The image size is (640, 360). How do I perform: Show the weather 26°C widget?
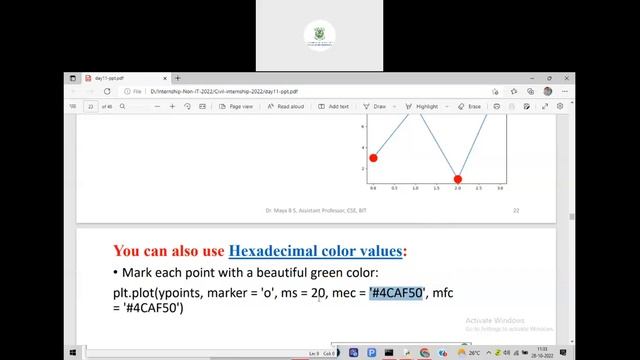pyautogui.click(x=469, y=352)
